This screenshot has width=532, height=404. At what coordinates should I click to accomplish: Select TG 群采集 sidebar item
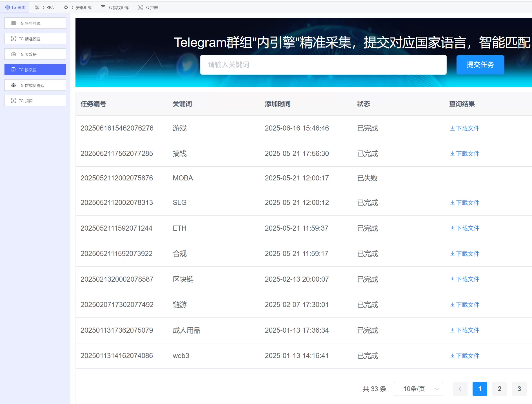[x=35, y=70]
